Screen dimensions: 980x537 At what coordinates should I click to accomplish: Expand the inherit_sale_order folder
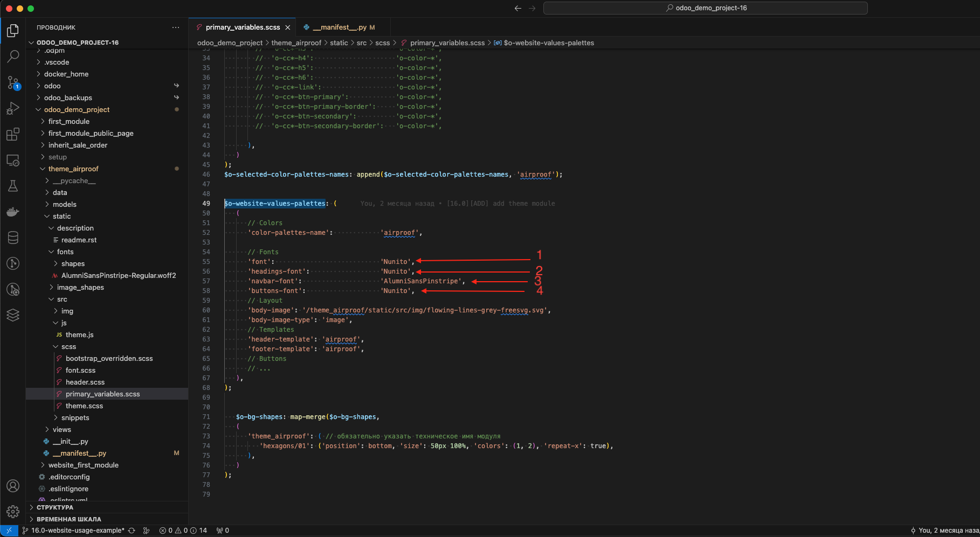(107, 145)
